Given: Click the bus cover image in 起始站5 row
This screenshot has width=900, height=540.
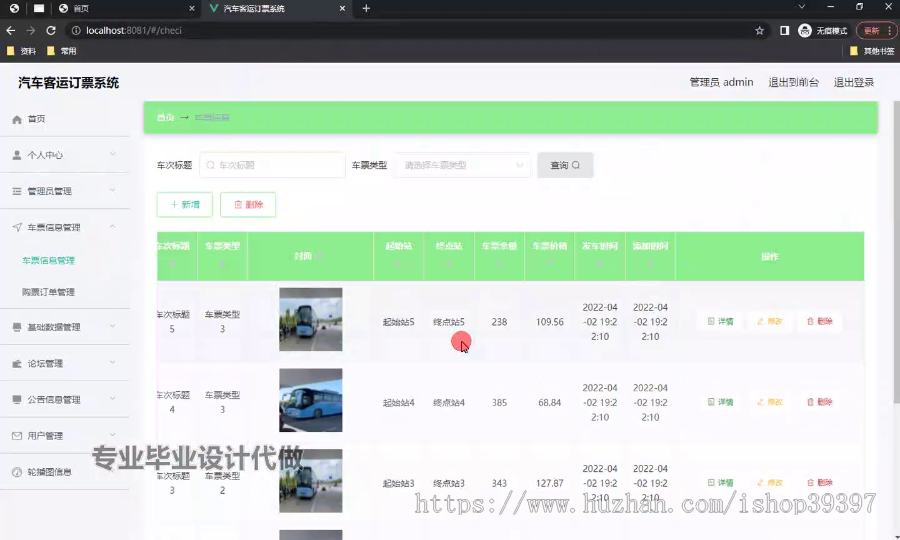Looking at the screenshot, I should [311, 320].
